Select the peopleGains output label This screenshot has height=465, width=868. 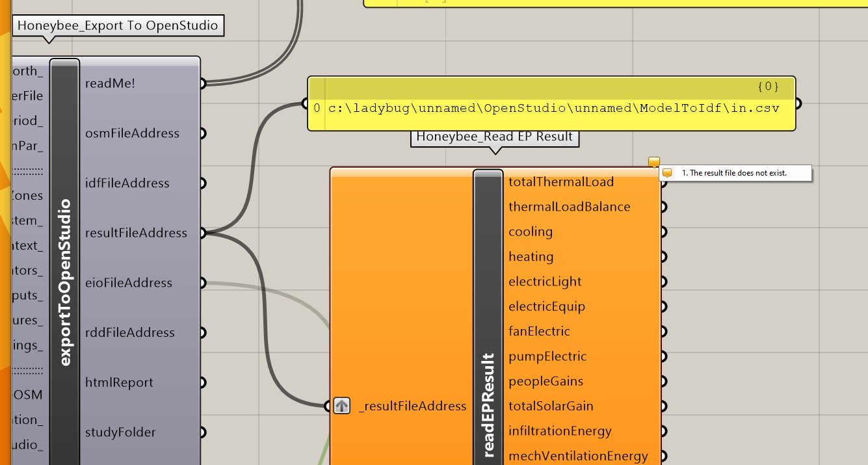[x=546, y=381]
